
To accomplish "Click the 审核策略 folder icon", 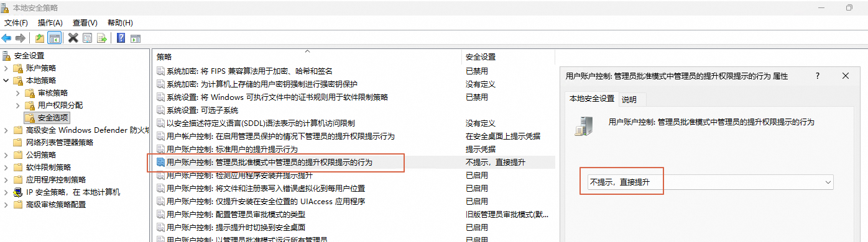I will tap(30, 92).
